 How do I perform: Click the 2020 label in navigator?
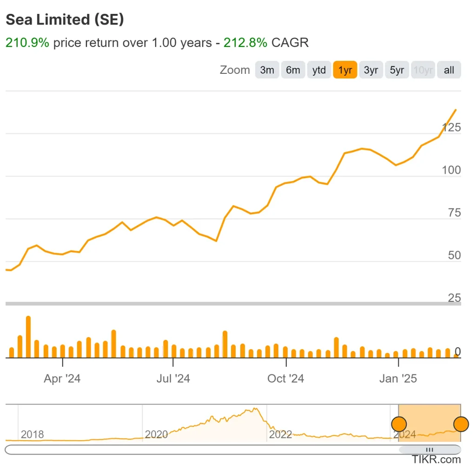pos(156,434)
